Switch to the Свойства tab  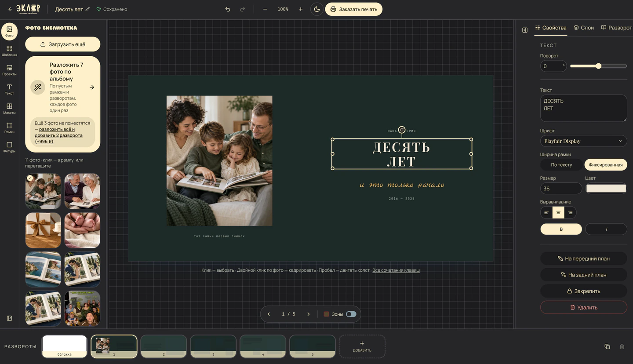(551, 28)
